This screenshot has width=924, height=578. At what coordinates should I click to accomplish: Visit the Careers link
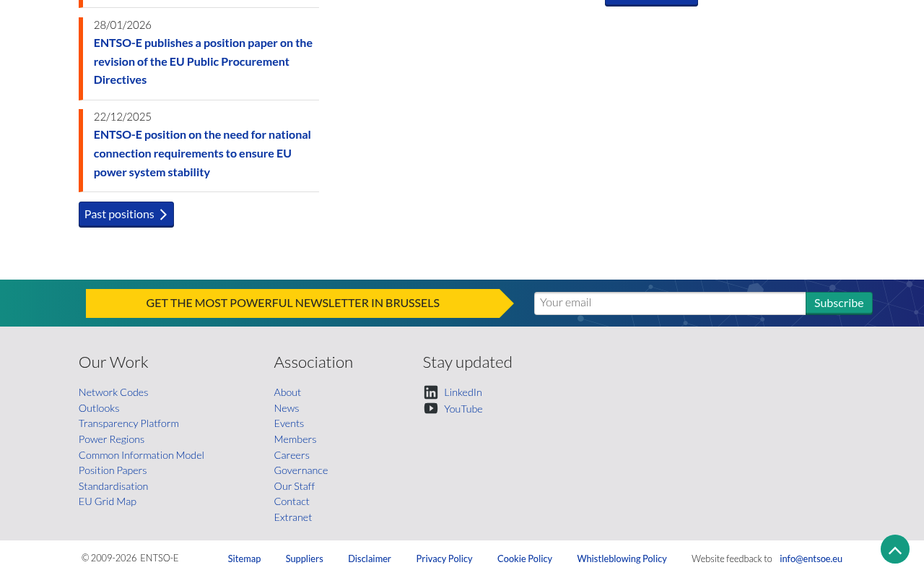[x=292, y=455]
